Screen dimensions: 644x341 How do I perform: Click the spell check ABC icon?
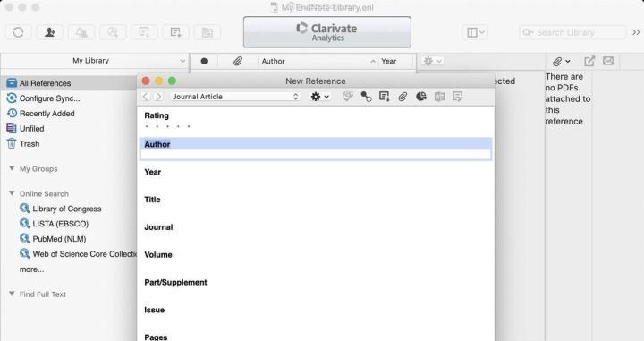coord(347,97)
